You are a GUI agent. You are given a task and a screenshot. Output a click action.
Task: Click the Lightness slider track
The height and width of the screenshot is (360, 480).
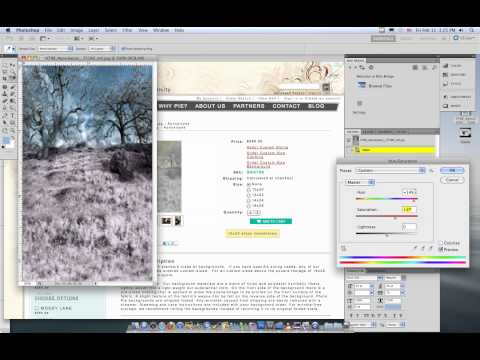[387, 233]
